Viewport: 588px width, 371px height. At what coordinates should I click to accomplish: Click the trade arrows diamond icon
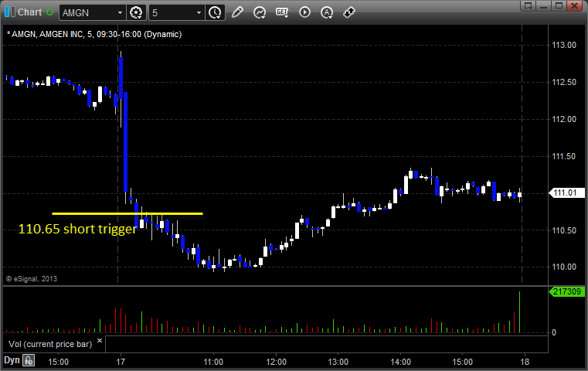coord(349,12)
